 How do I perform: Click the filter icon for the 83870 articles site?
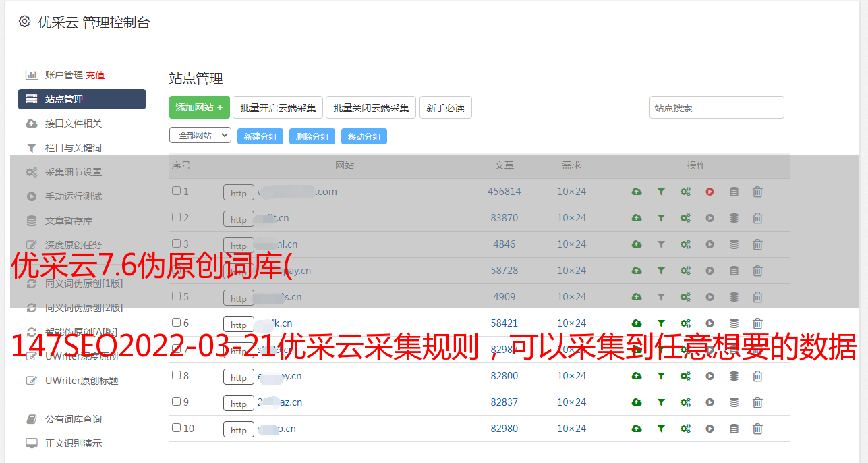tap(661, 218)
